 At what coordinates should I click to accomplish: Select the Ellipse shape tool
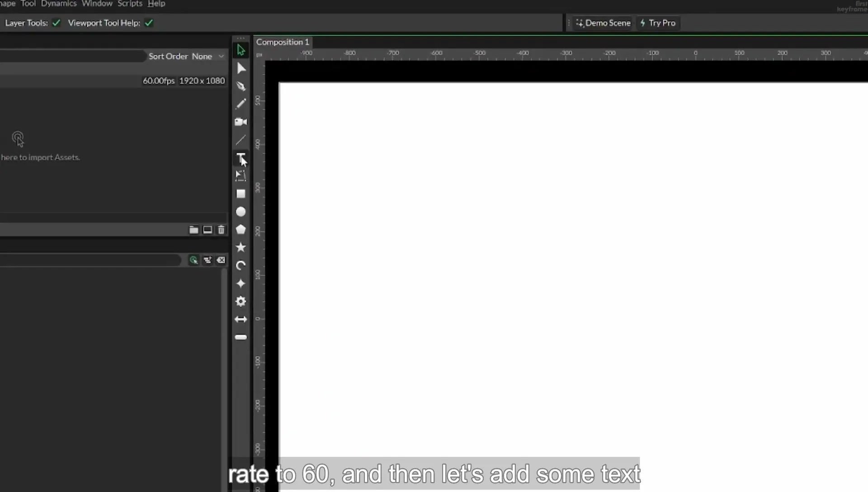241,212
